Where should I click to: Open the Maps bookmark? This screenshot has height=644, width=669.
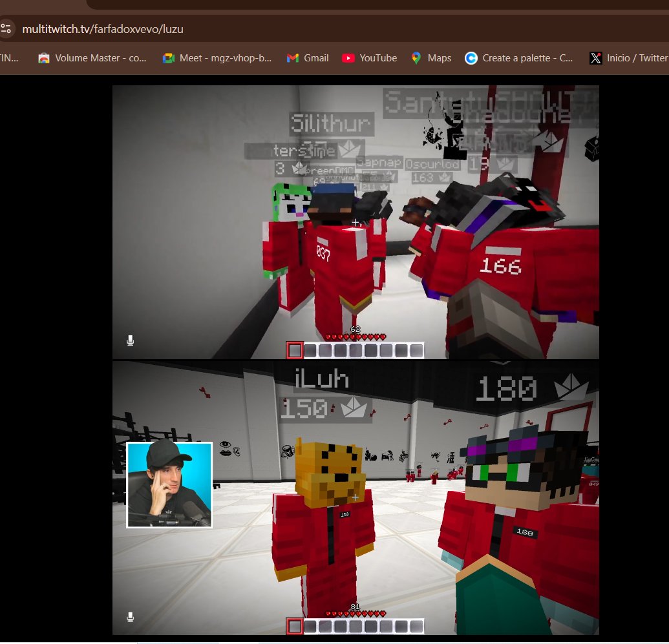431,58
